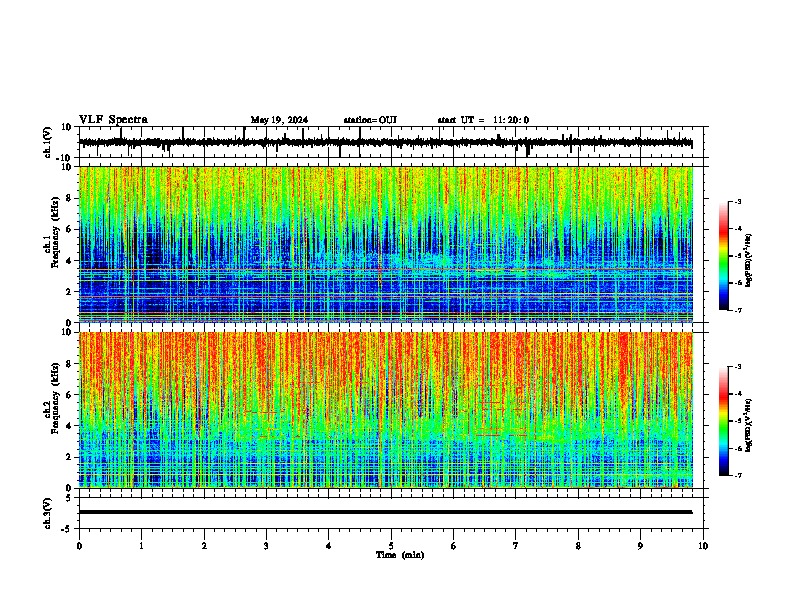
Task: Click the ch.2 color scale bar
Action: [x=724, y=421]
